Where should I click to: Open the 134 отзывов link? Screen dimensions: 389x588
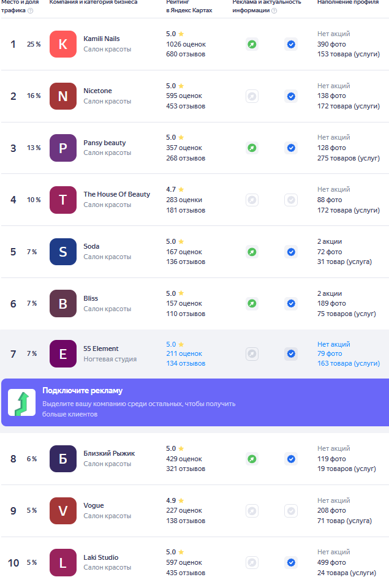click(x=186, y=363)
